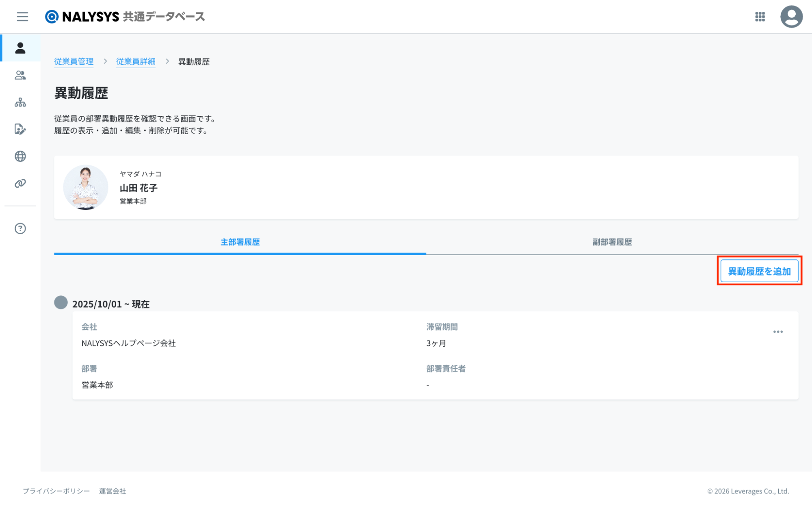
Task: Open the hamburger menu
Action: (22, 17)
